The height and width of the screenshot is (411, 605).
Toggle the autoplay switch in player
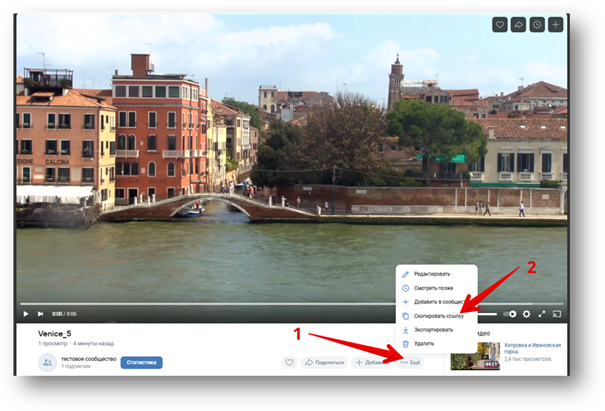(x=510, y=314)
